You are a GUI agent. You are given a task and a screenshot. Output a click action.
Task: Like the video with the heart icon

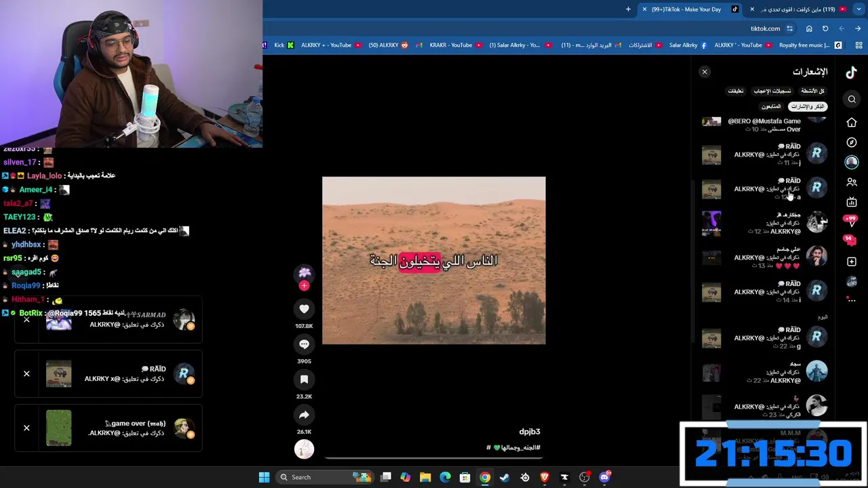pos(304,309)
